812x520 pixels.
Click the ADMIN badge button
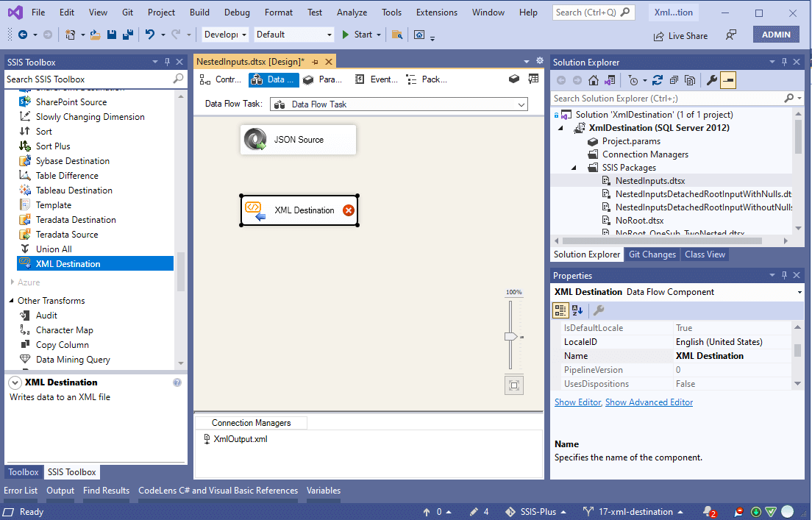[x=776, y=35]
